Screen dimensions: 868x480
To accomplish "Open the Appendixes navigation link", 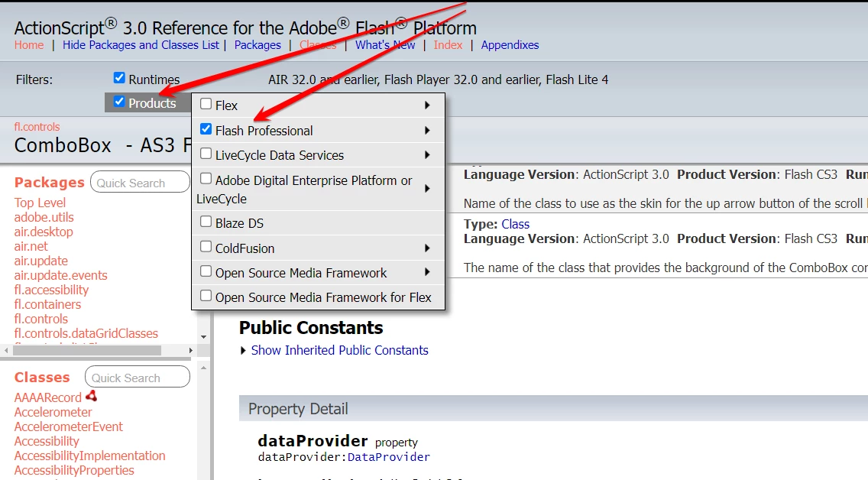I will click(510, 45).
